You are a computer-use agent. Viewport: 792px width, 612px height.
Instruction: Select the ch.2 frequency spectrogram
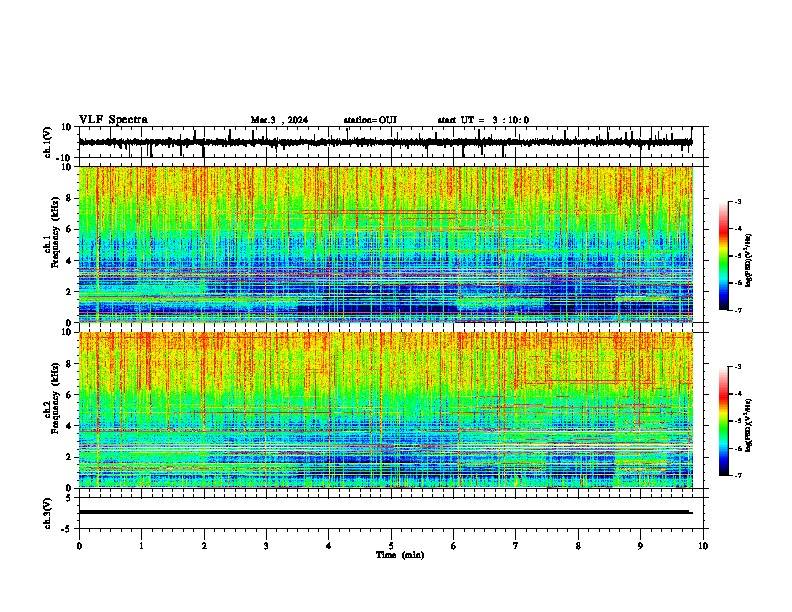pos(386,410)
